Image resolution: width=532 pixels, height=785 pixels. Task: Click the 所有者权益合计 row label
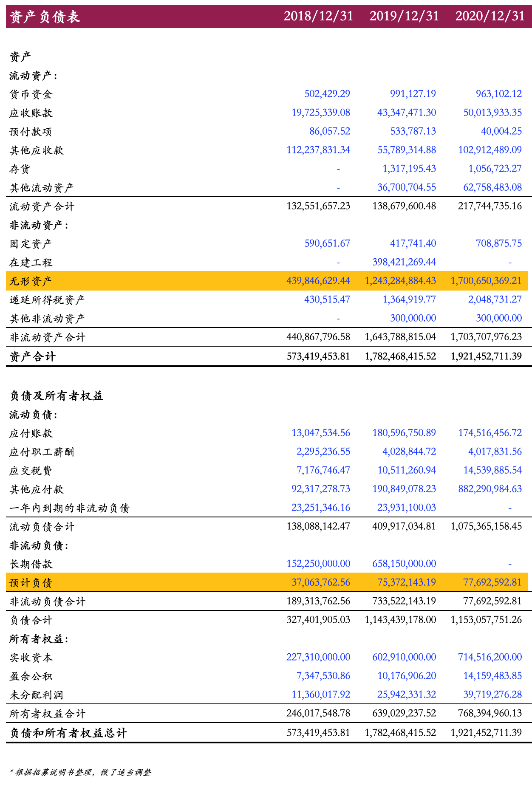pyautogui.click(x=48, y=714)
